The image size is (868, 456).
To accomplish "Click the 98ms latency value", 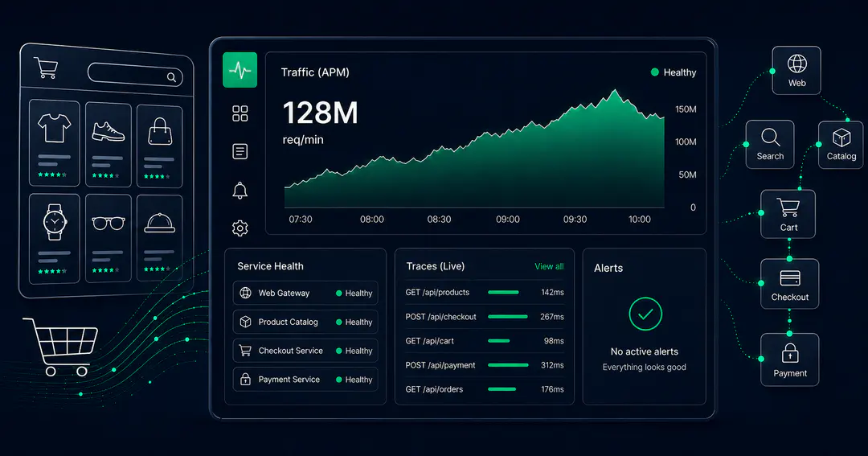I will [554, 341].
